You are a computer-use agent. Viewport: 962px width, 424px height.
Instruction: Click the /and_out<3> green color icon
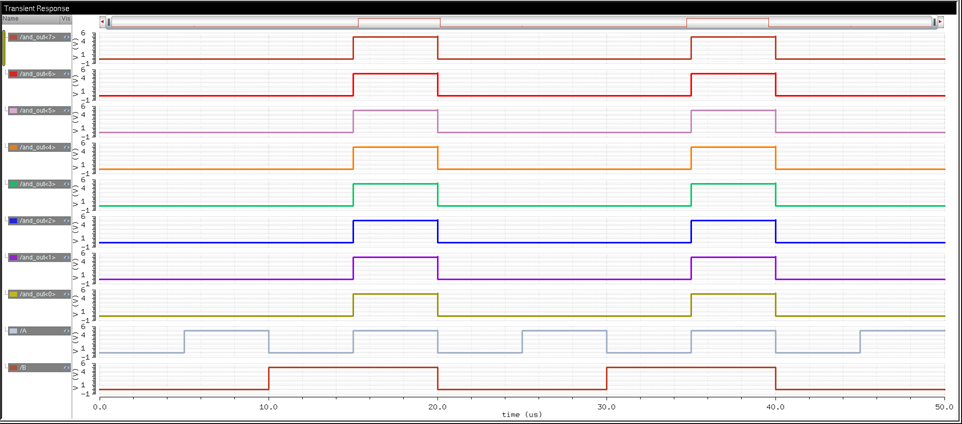coord(13,184)
